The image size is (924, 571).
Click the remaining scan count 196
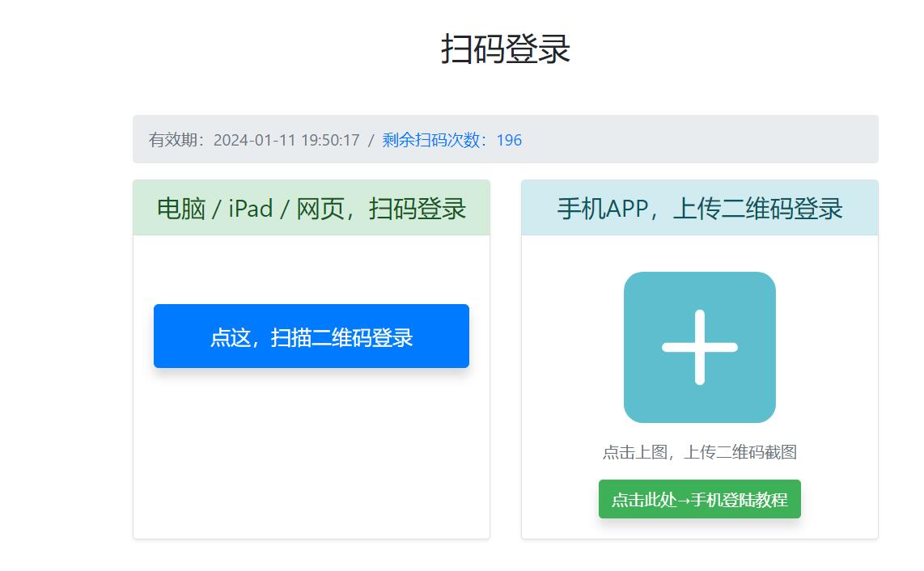[509, 140]
